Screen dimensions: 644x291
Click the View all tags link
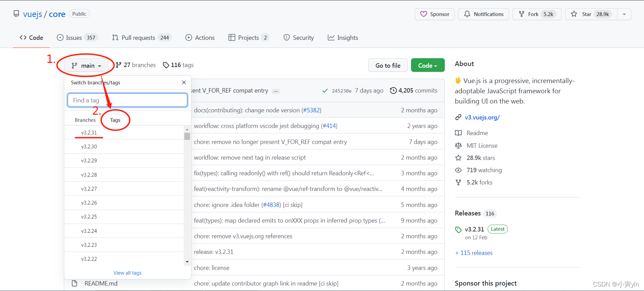click(128, 273)
